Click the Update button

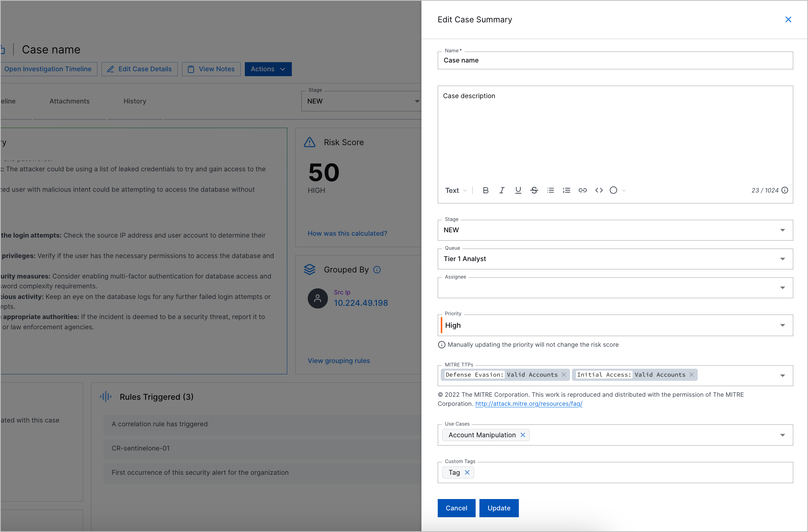point(498,507)
